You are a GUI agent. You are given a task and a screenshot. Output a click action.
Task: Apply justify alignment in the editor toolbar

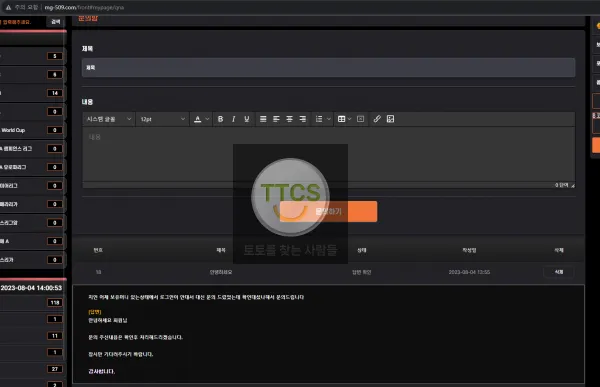click(263, 119)
